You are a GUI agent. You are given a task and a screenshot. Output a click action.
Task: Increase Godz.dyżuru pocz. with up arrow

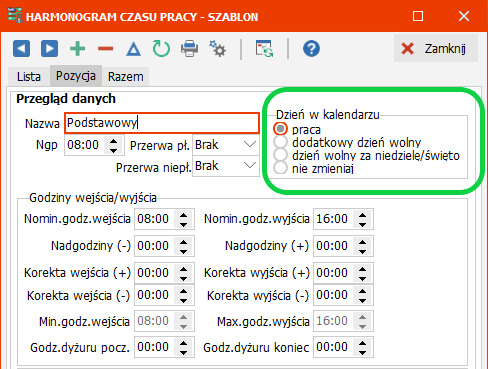(184, 343)
